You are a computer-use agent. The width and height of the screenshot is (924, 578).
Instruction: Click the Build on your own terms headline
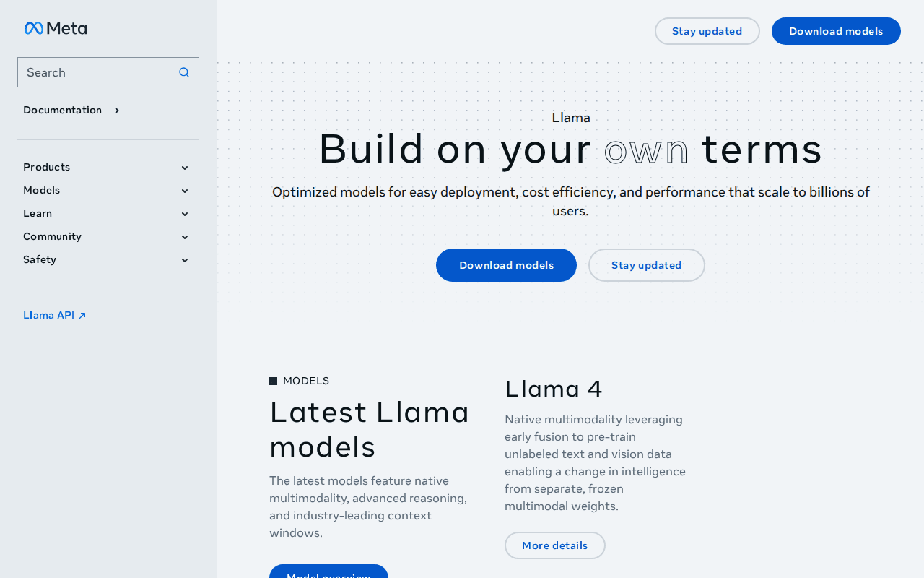coord(570,149)
